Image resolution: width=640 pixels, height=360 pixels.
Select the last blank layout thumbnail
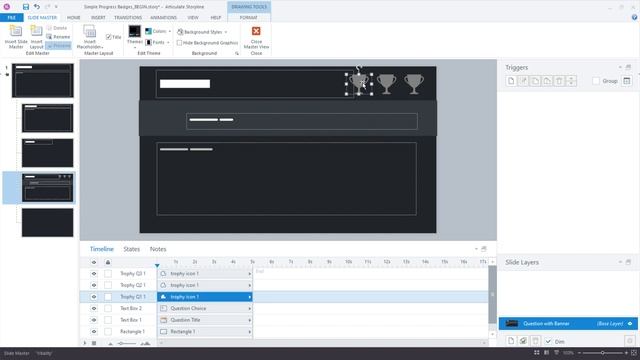click(47, 222)
